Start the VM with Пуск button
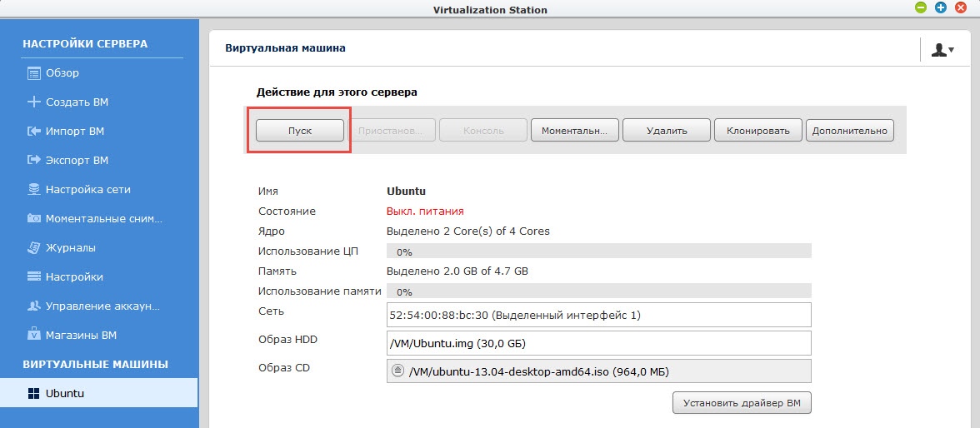Viewport: 980px width, 428px height. pos(300,131)
